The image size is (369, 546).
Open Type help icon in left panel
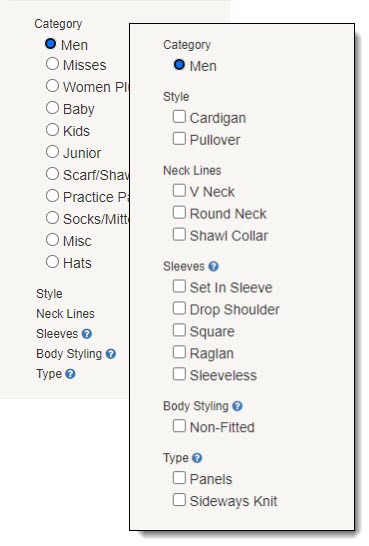(70, 374)
